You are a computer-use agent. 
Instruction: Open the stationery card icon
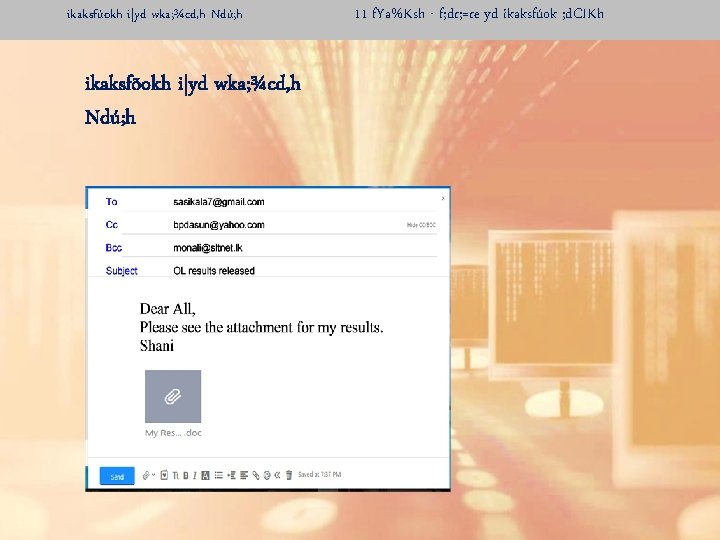(x=164, y=475)
